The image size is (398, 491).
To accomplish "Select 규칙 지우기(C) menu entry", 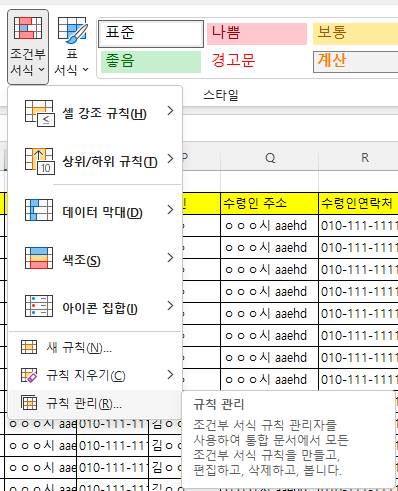I will point(95,375).
